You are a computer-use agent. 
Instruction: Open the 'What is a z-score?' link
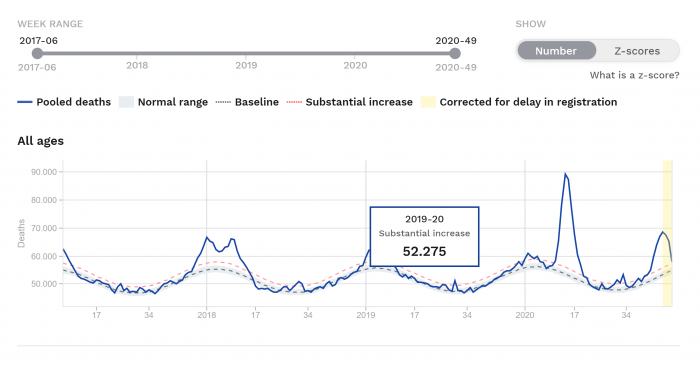click(x=634, y=75)
